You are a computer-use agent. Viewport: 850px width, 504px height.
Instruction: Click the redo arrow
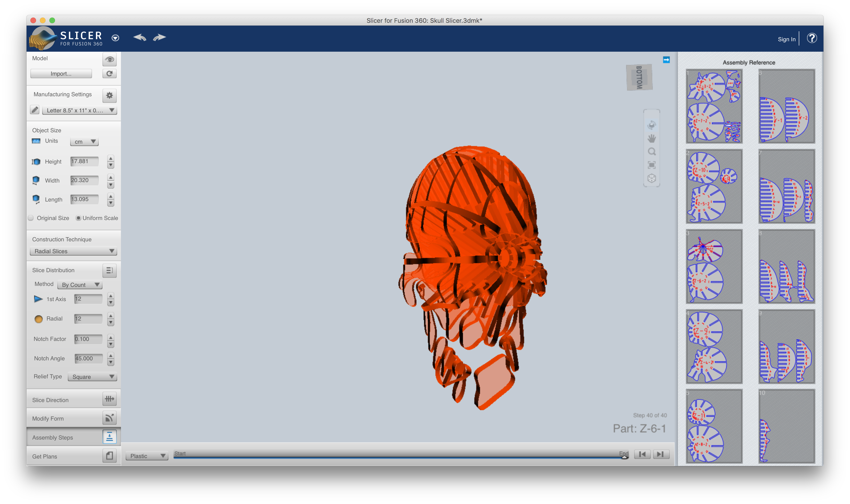coord(159,37)
